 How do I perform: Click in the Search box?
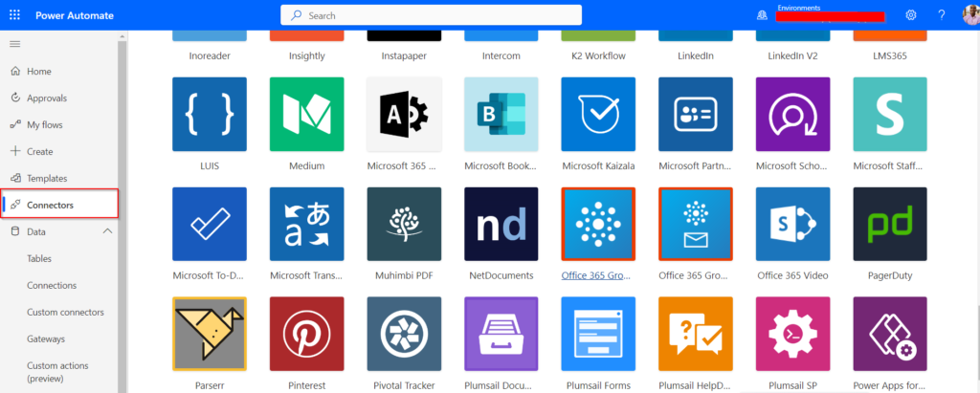[x=431, y=15]
